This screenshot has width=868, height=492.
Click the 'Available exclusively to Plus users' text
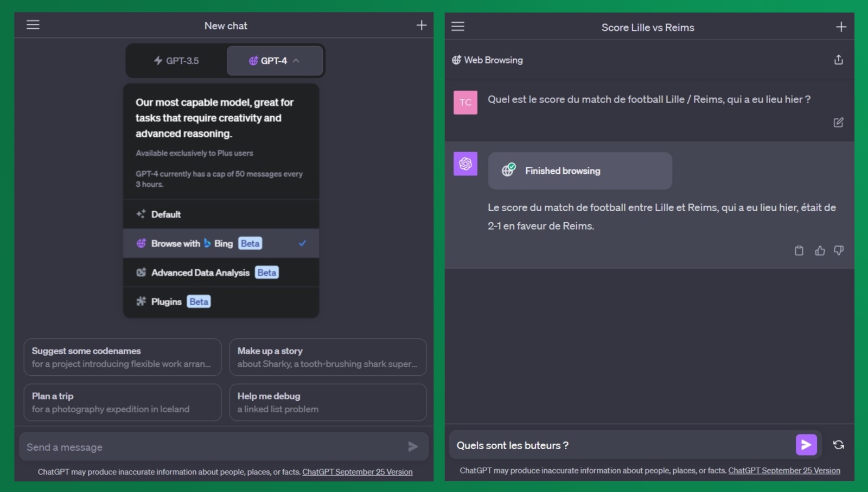click(x=194, y=153)
